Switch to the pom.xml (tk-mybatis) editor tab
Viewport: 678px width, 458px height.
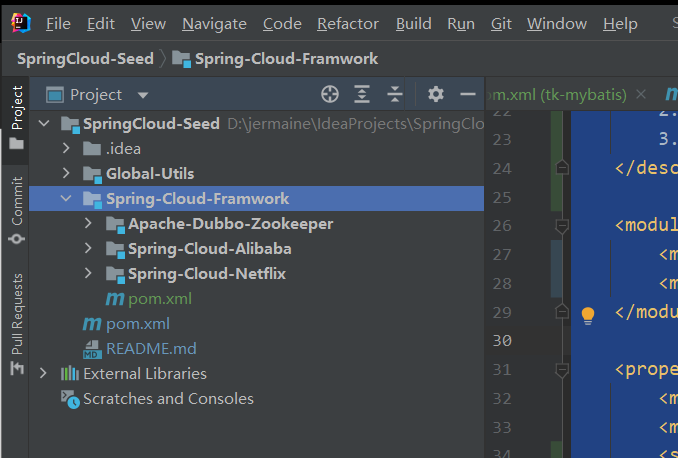tap(557, 95)
